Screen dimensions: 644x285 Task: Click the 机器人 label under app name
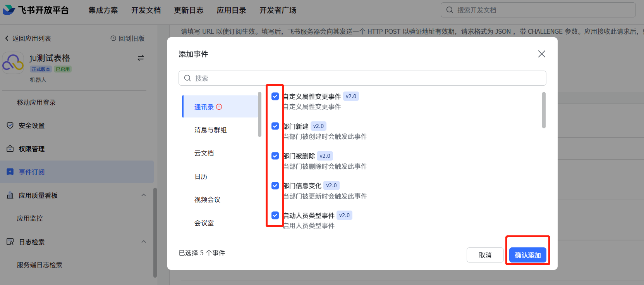point(38,79)
